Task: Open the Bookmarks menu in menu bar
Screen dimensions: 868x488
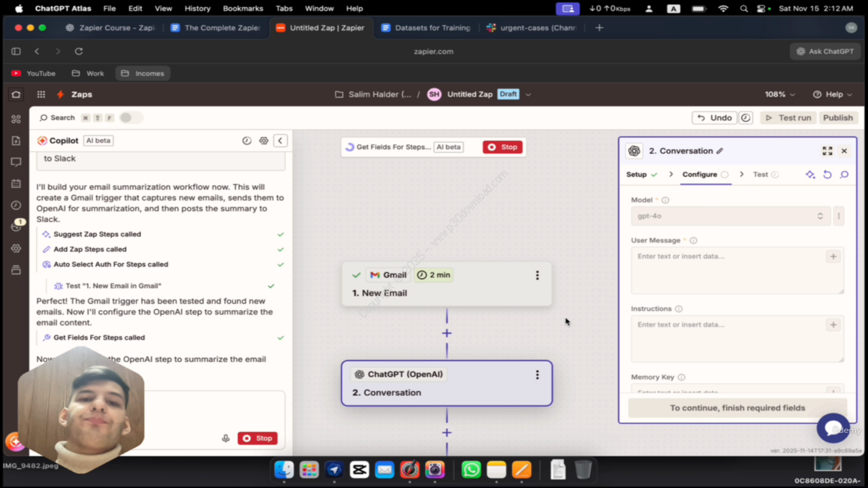Action: (243, 8)
